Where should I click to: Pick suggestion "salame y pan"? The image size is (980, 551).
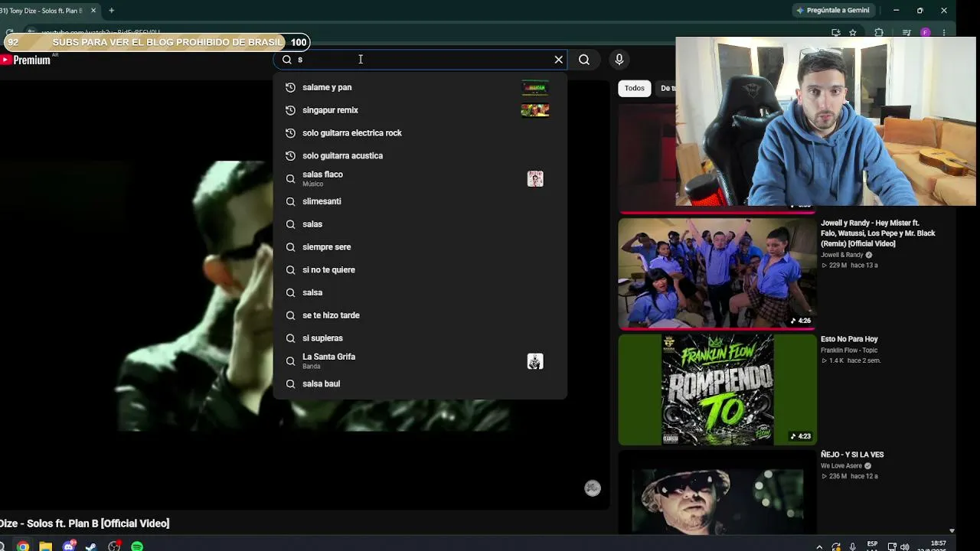click(x=420, y=87)
